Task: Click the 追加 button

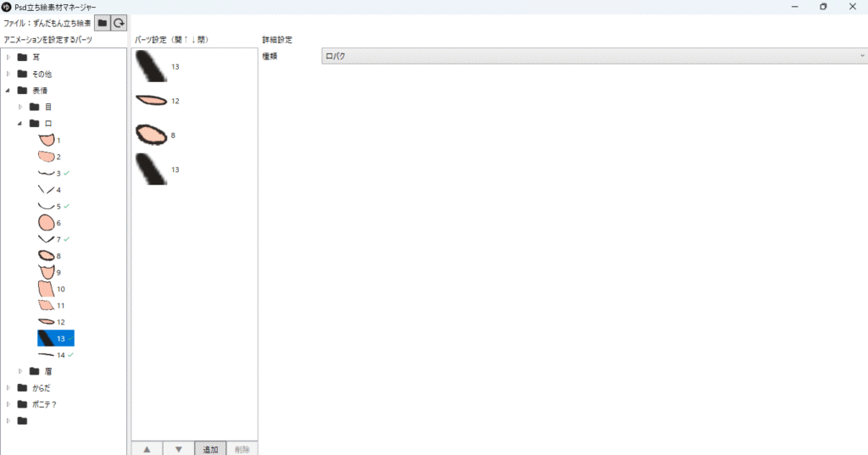Action: (210, 448)
